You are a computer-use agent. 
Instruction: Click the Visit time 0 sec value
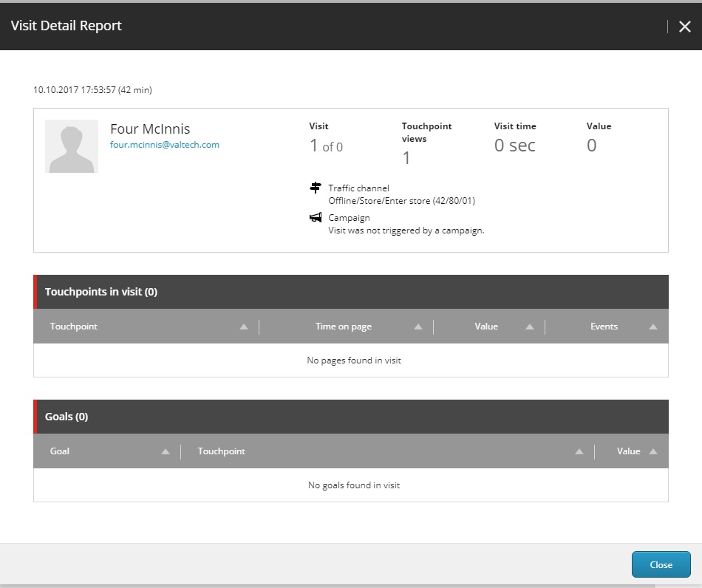515,146
